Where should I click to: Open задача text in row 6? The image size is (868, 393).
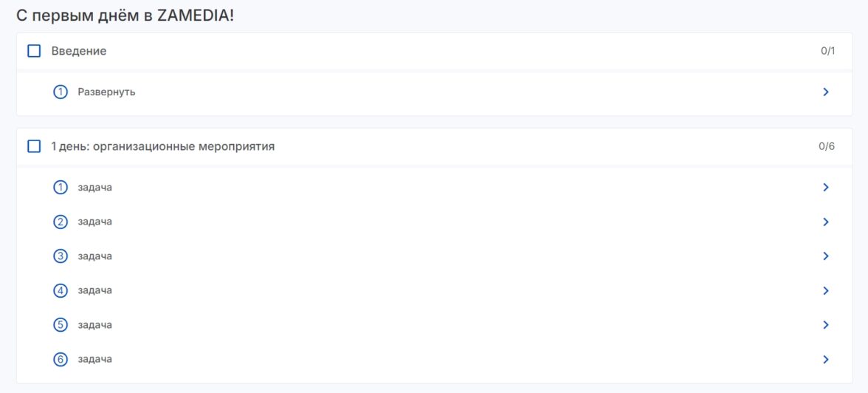click(x=94, y=359)
